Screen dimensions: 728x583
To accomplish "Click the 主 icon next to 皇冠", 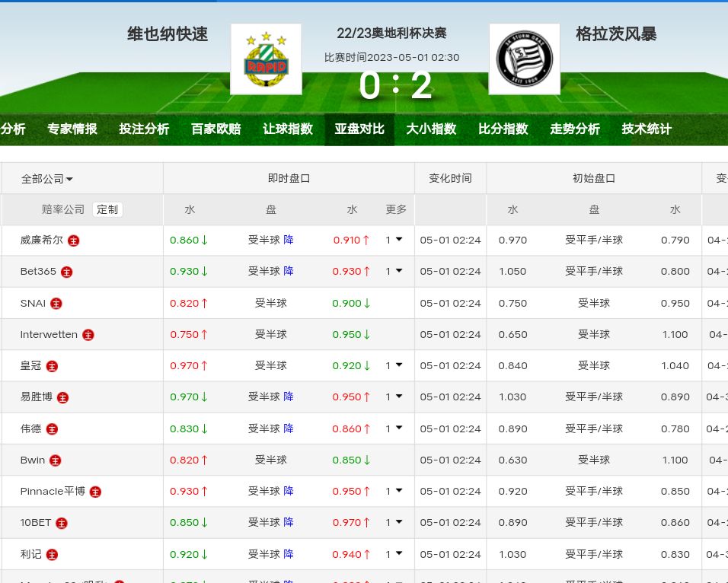I will [x=52, y=366].
